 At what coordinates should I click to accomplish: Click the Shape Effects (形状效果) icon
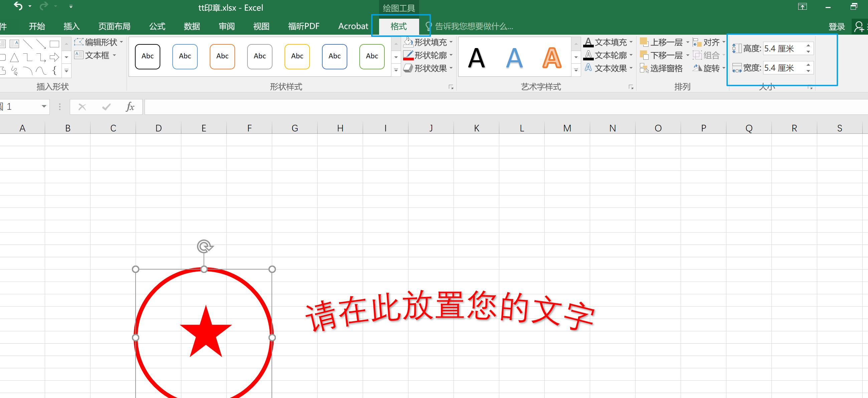[408, 68]
